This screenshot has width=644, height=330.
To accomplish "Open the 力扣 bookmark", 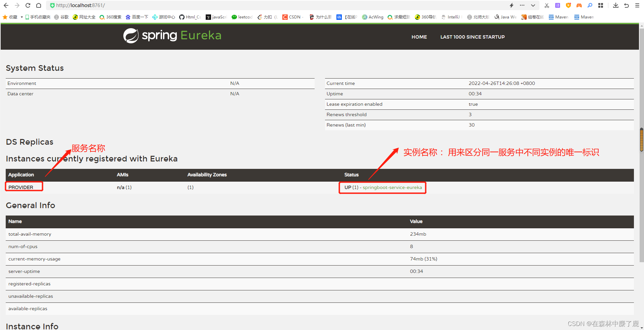I will click(268, 17).
